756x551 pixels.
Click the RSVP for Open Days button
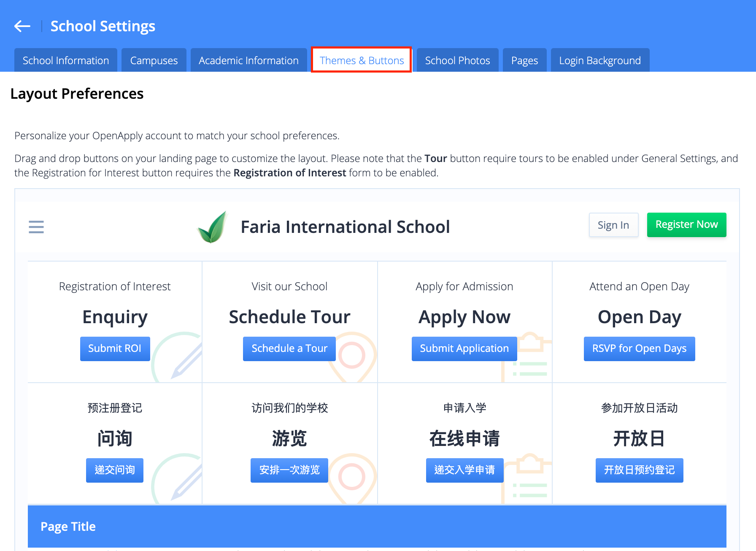[x=640, y=348]
